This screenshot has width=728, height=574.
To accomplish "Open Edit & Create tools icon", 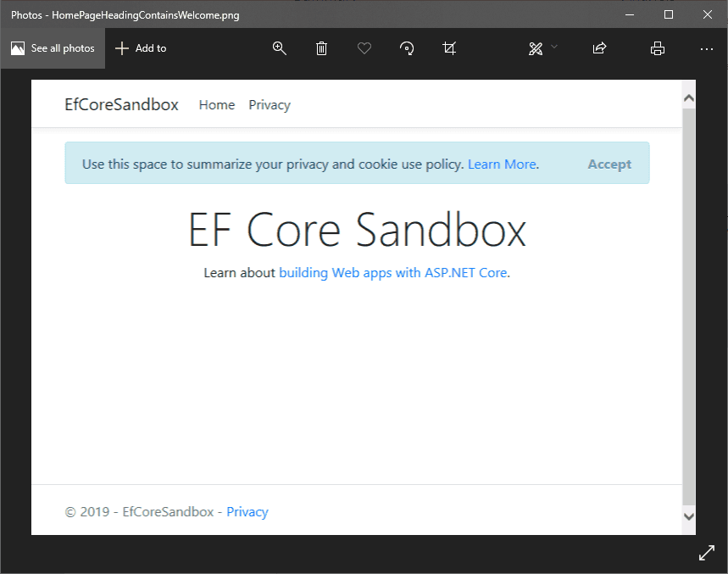I will coord(535,48).
